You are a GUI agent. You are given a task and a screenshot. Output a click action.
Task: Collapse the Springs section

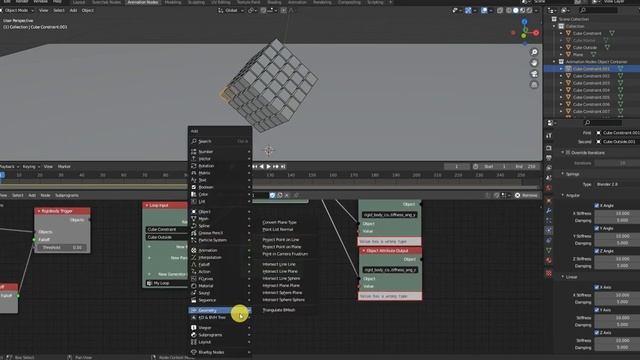point(563,174)
